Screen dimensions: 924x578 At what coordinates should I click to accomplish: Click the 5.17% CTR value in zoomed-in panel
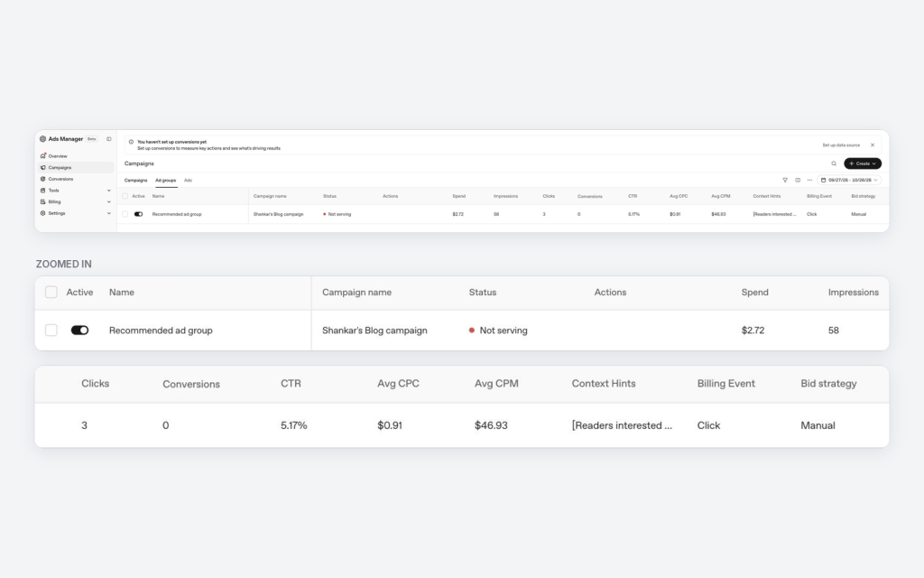(293, 425)
